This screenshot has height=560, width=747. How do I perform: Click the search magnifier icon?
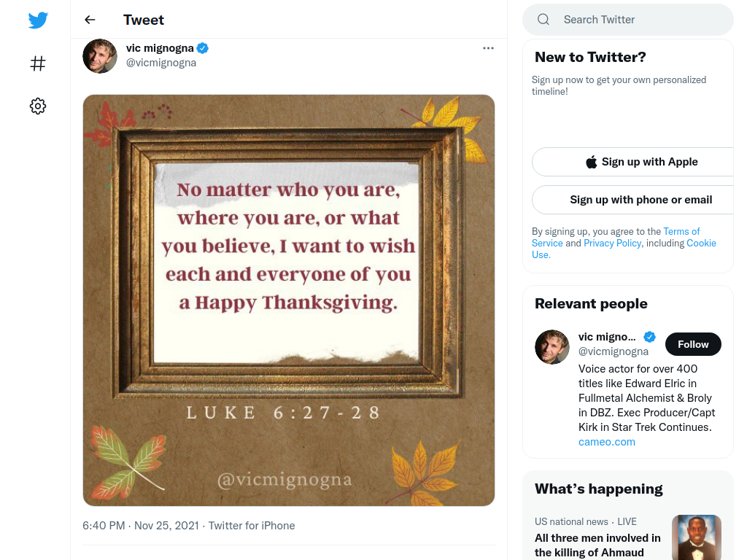point(543,20)
